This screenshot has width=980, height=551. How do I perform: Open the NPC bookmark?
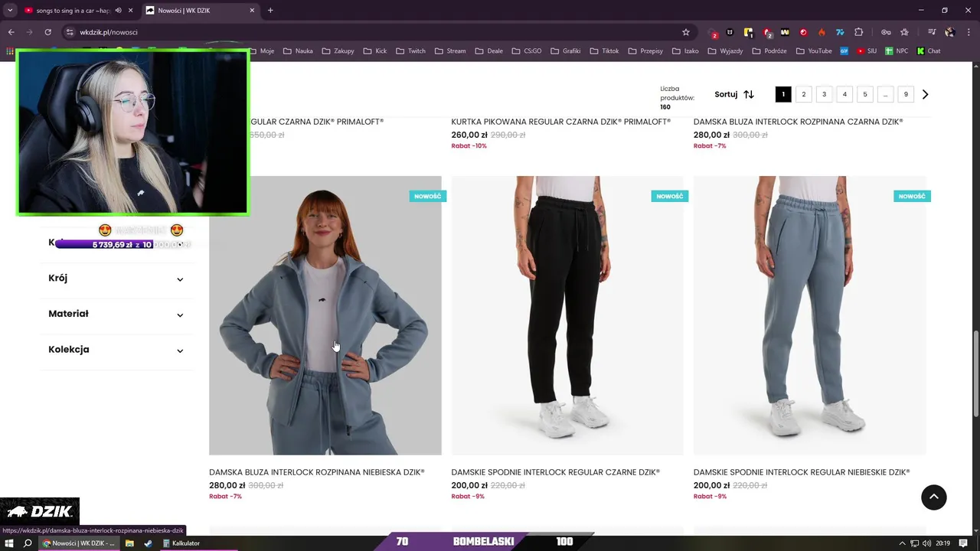pos(897,51)
